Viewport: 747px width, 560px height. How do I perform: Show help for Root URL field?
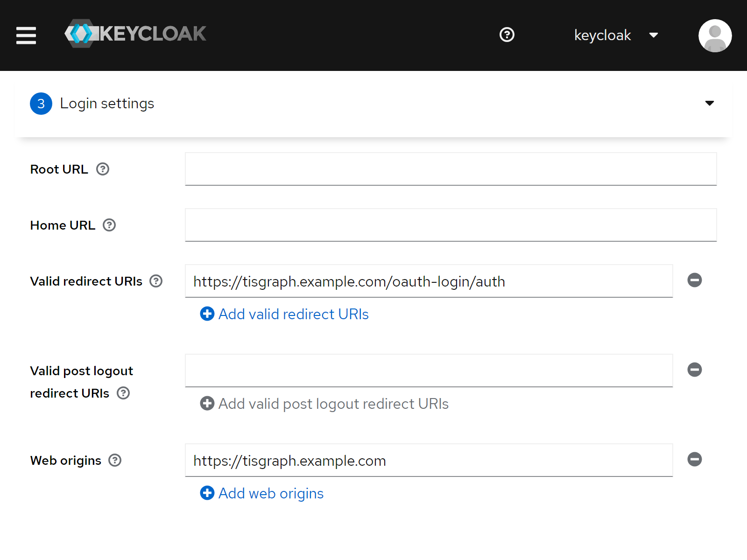[103, 169]
